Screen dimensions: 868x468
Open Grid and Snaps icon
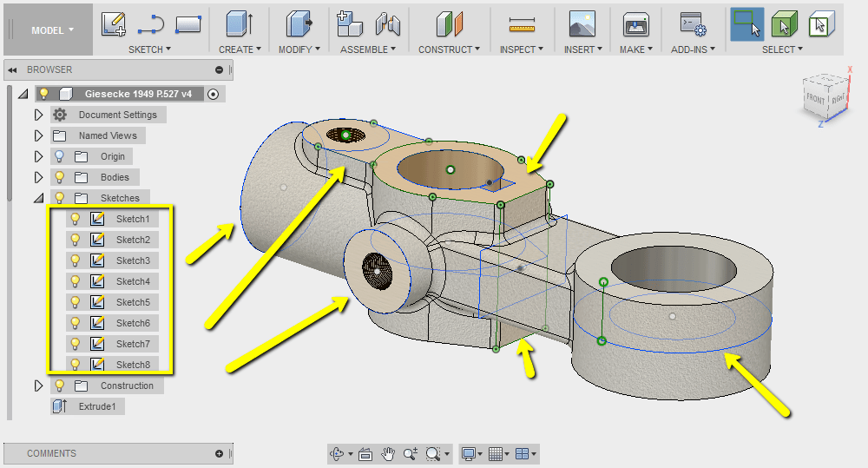[496, 454]
